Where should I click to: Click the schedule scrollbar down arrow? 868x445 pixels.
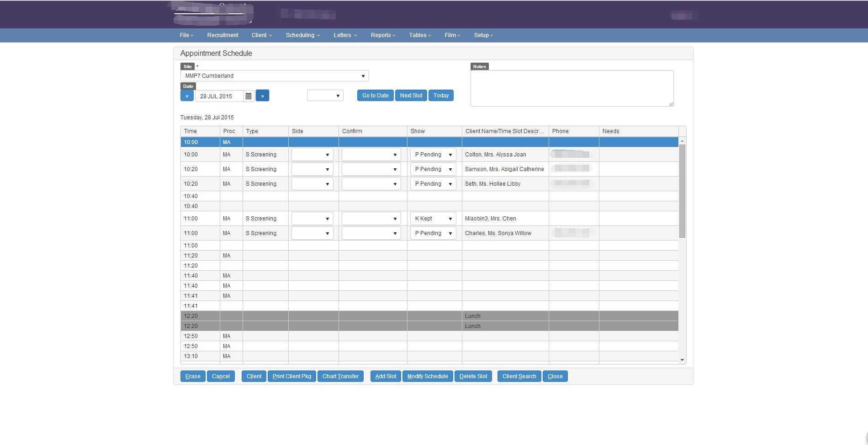coord(683,360)
